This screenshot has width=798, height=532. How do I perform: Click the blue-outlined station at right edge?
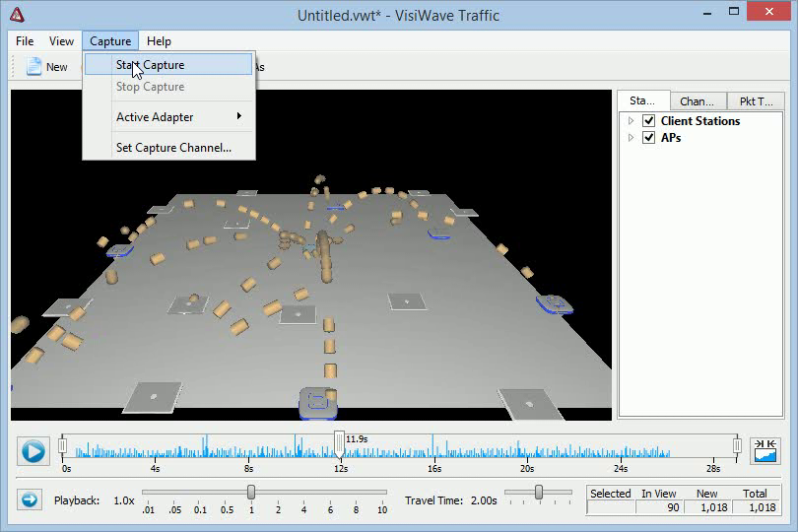(x=555, y=303)
